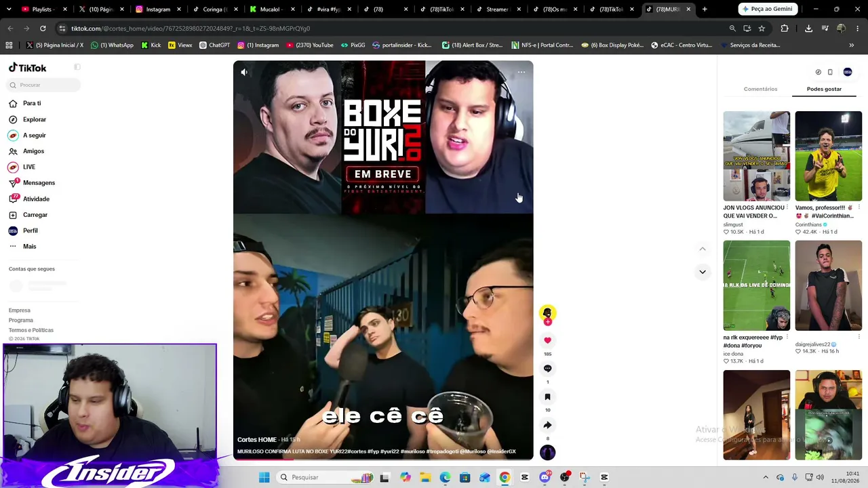Open the WhatsApp bookmark
Image resolution: width=868 pixels, height=488 pixels.
(x=112, y=45)
